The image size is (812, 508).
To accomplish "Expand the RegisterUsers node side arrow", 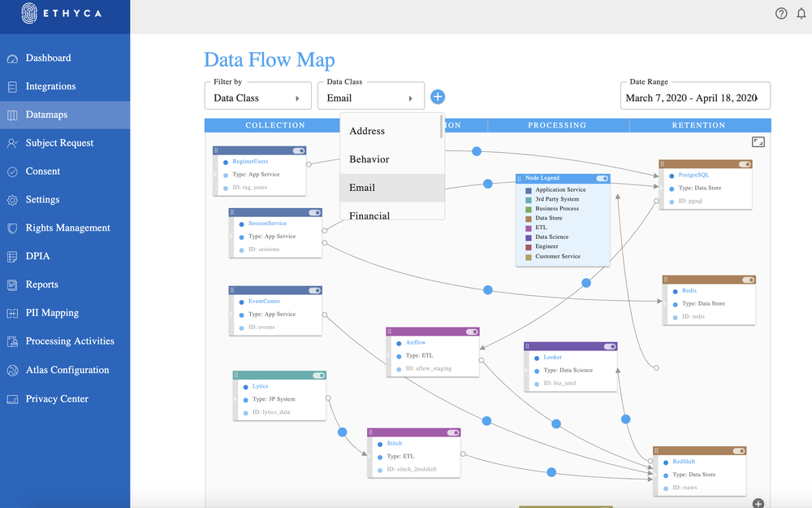I will [215, 175].
